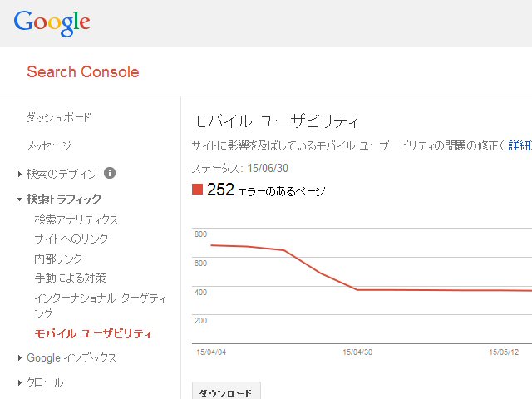Select 検索アナリティクス in the sidebar
The width and height of the screenshot is (532, 399).
point(76,219)
